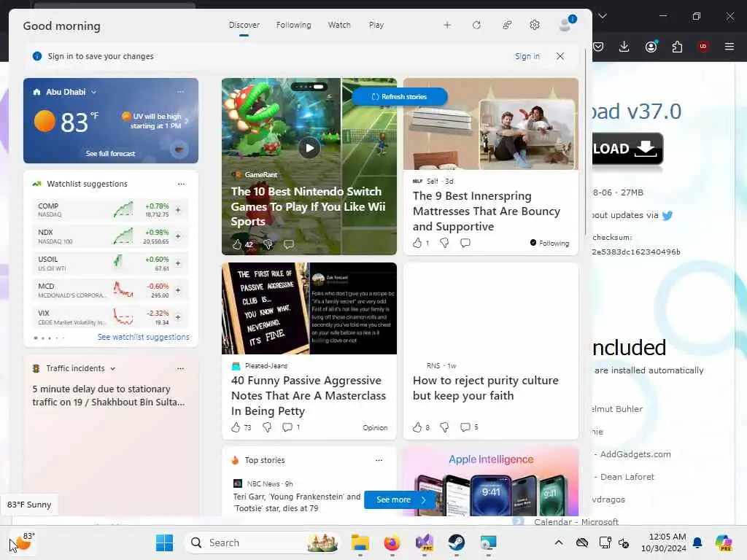Dislike the Innerspring Mattresses article
The width and height of the screenshot is (747, 560).
[444, 243]
